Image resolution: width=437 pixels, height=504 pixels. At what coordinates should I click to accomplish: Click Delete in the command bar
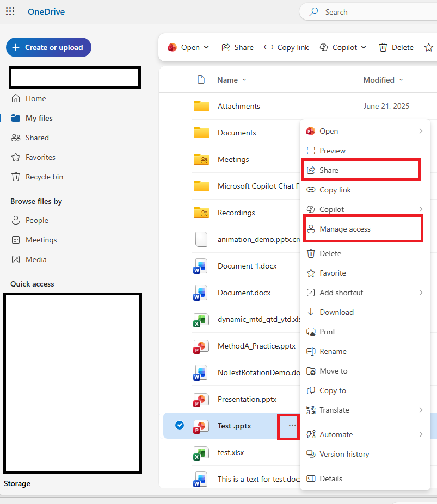[x=396, y=47]
